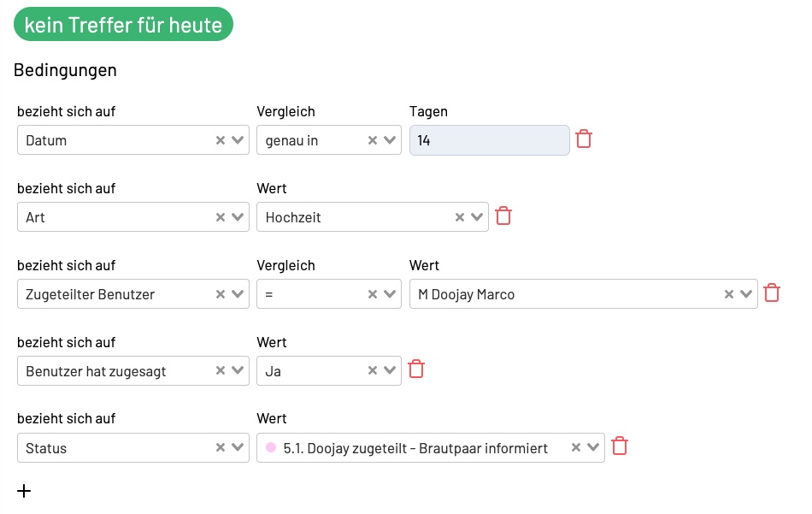
Task: Clear the Datum field selection
Action: click(x=220, y=140)
